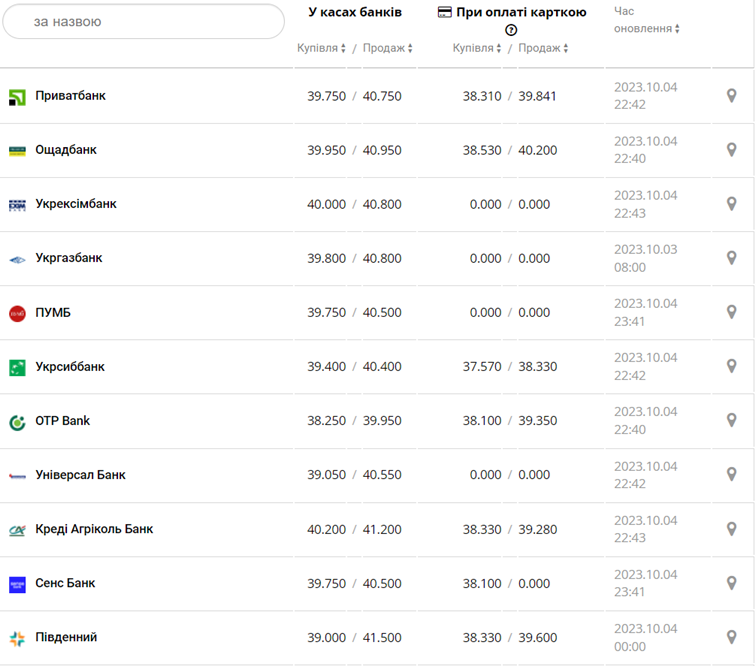
Task: Click the map pin beside OTP Bank
Action: click(731, 421)
